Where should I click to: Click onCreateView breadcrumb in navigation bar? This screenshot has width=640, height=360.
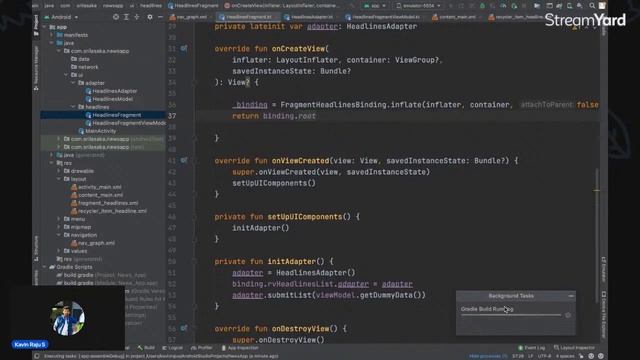[x=282, y=6]
